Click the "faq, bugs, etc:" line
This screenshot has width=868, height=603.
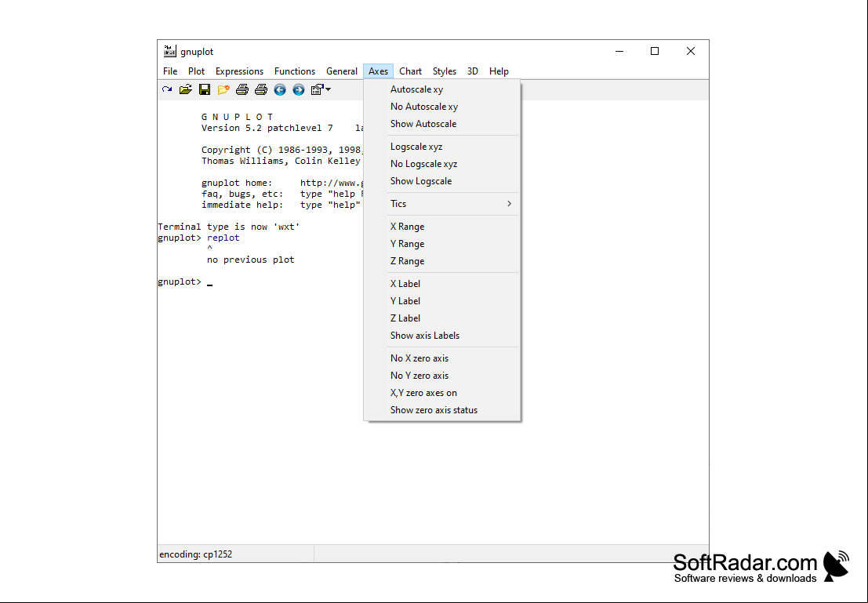[x=282, y=194]
